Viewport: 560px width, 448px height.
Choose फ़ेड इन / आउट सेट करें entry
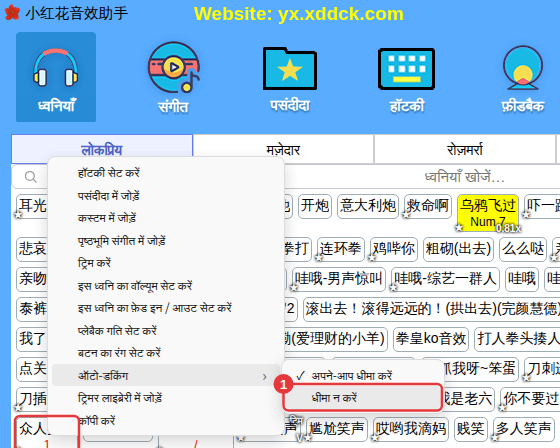coord(166,308)
